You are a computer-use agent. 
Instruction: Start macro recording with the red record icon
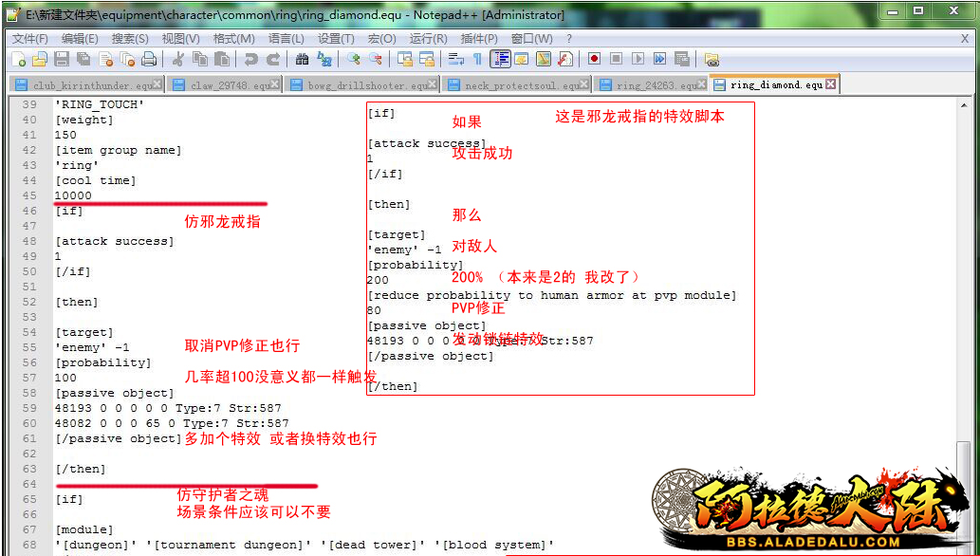tap(594, 59)
